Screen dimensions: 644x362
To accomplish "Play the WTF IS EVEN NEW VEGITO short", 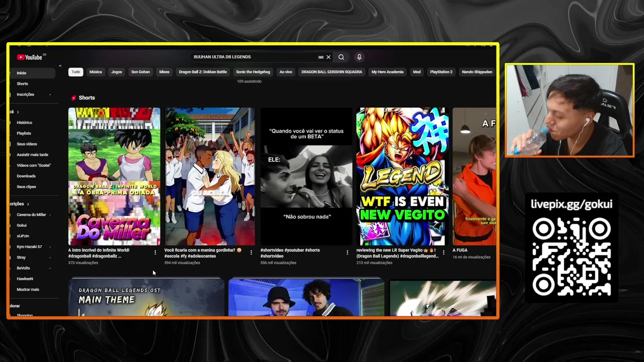I will pos(402,176).
